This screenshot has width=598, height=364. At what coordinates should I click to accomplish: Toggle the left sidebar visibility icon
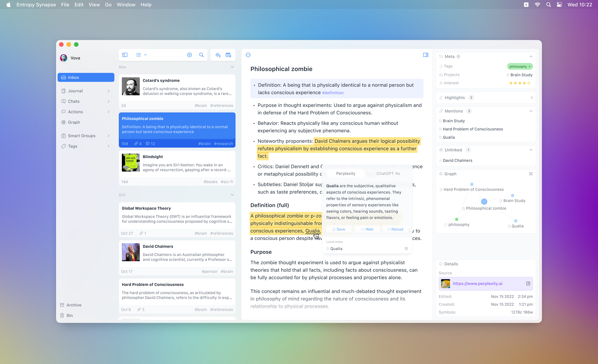(x=125, y=55)
